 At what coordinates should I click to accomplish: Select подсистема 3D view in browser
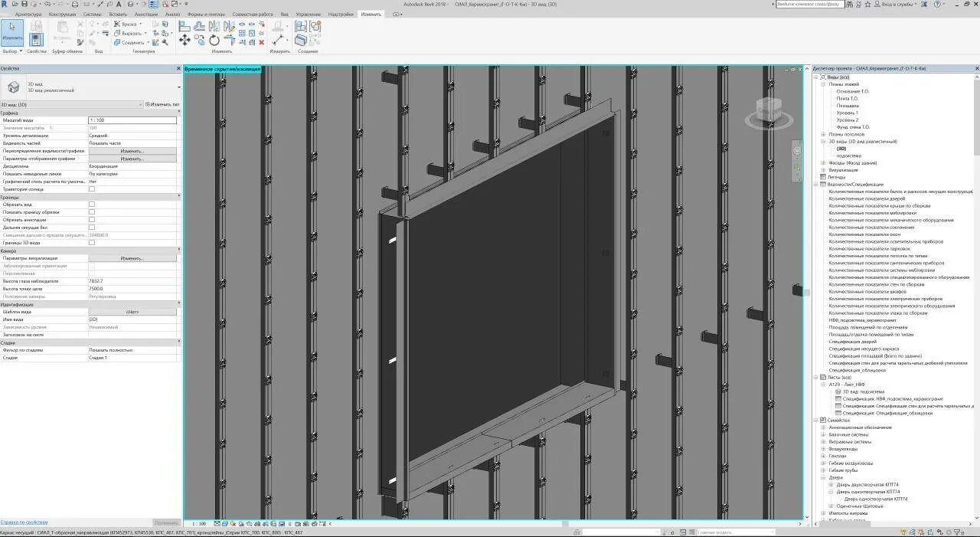(x=848, y=156)
